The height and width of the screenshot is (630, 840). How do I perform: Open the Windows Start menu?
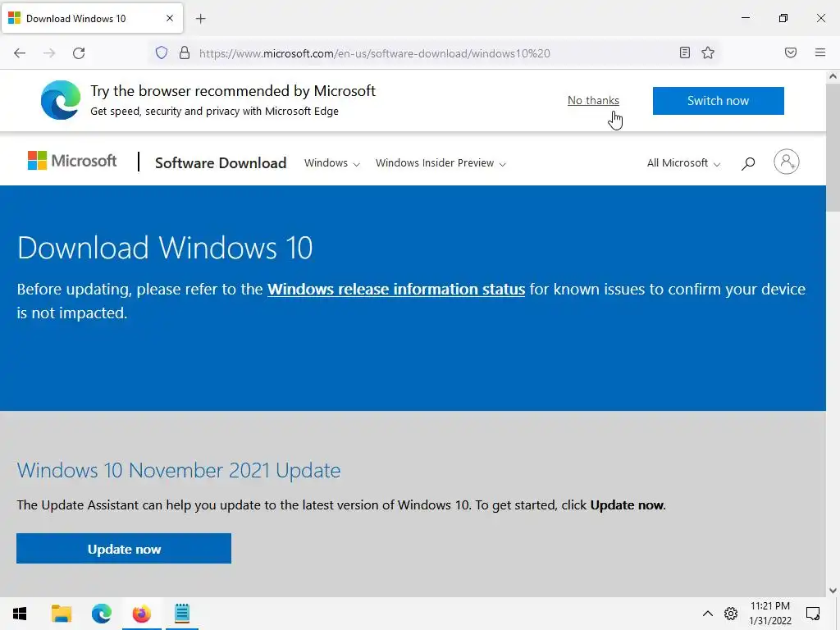20,614
